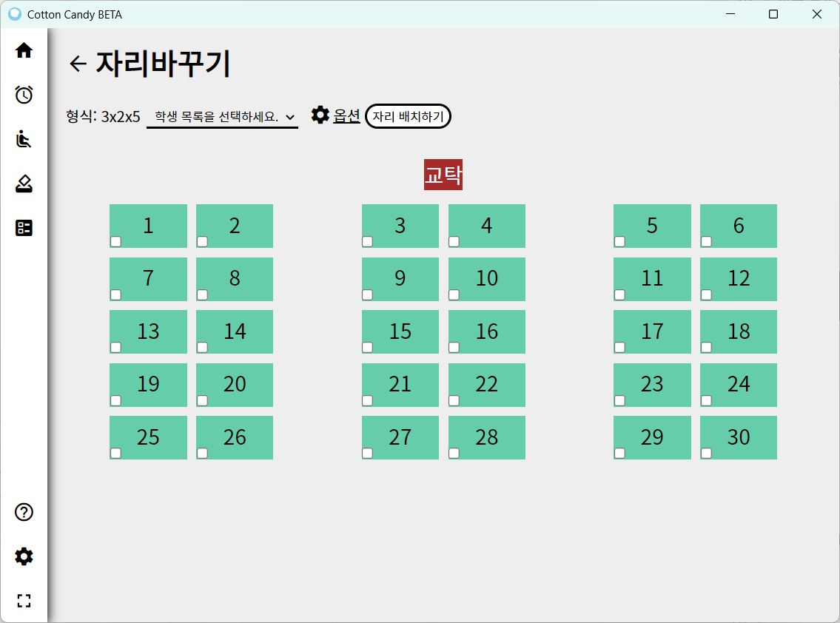The height and width of the screenshot is (623, 840).
Task: Select seat tile number 22
Action: coord(486,385)
